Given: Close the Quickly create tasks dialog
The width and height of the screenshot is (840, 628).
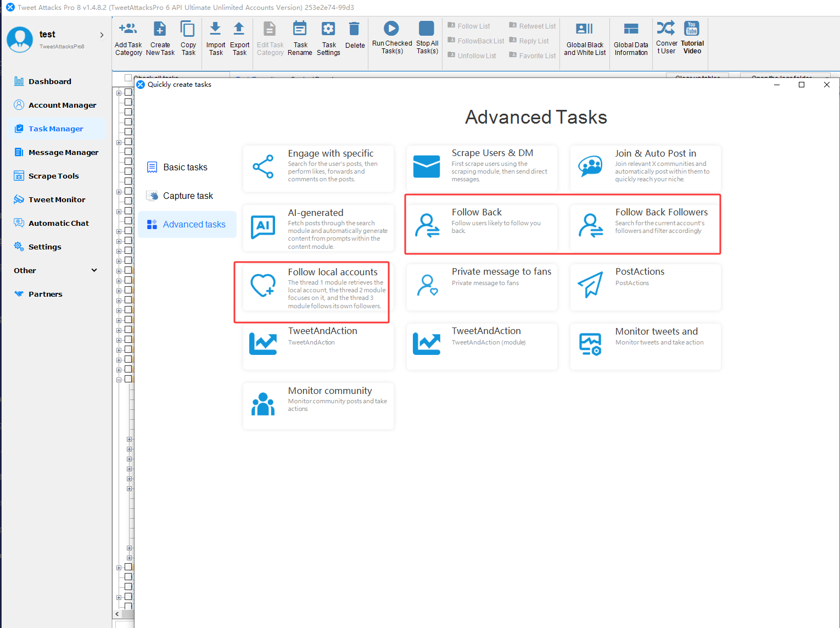Looking at the screenshot, I should pos(827,85).
